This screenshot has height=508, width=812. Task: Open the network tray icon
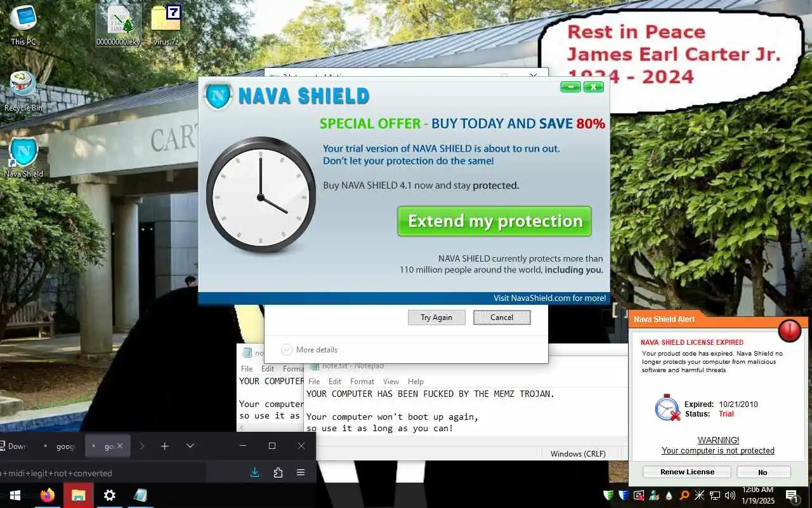point(715,495)
